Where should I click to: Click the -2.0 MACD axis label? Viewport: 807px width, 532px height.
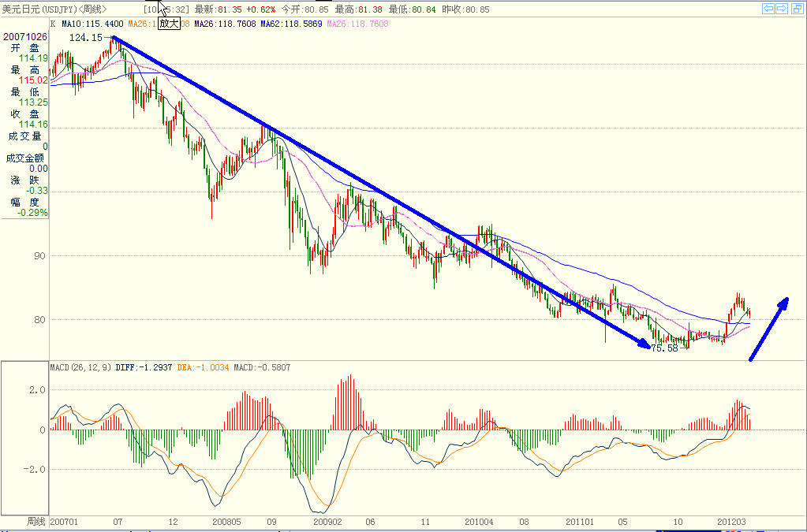(x=34, y=469)
